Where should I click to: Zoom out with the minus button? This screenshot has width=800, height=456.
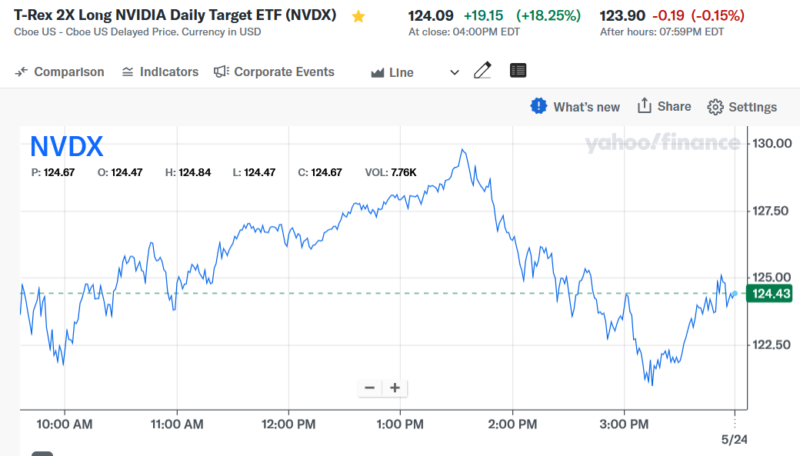pos(370,388)
